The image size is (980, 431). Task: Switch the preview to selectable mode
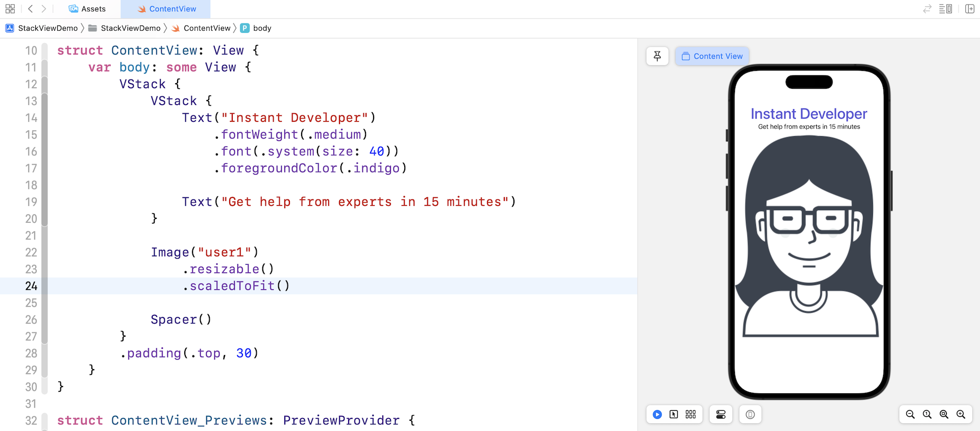point(674,415)
